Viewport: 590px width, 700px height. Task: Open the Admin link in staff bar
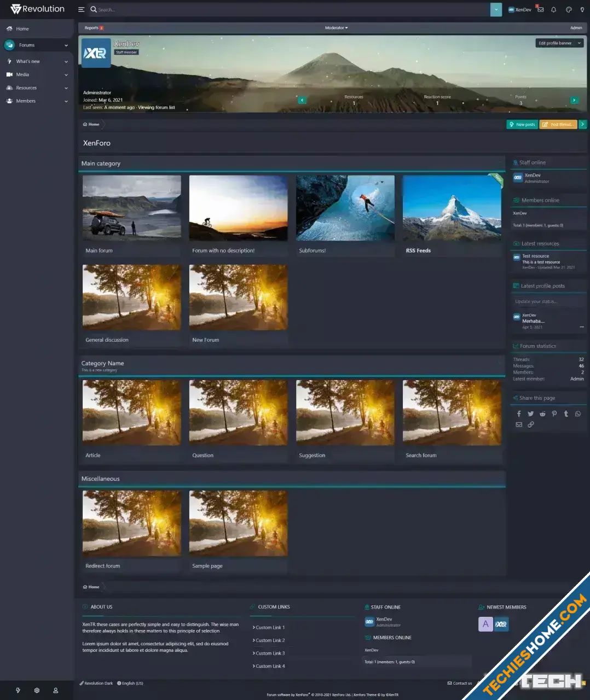[x=576, y=28]
